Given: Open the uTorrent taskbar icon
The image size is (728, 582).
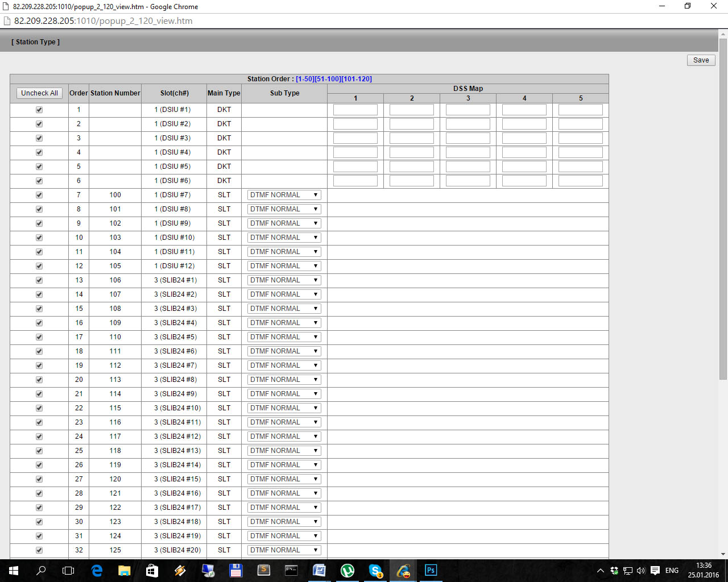Looking at the screenshot, I should coord(347,571).
